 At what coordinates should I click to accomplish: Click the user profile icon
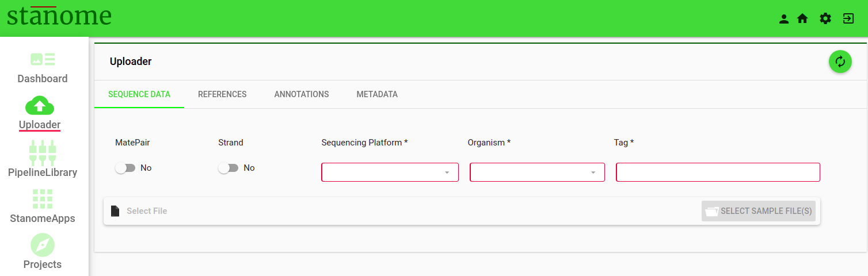tap(783, 19)
